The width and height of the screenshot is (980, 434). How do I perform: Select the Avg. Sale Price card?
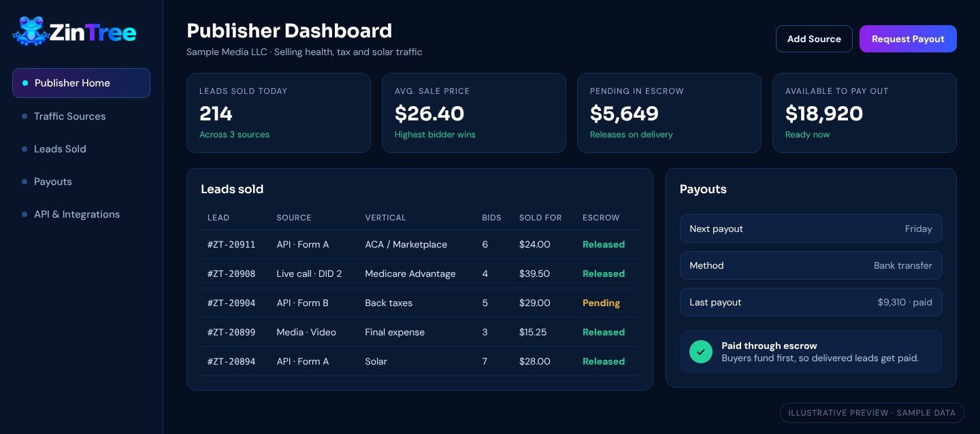click(x=474, y=113)
